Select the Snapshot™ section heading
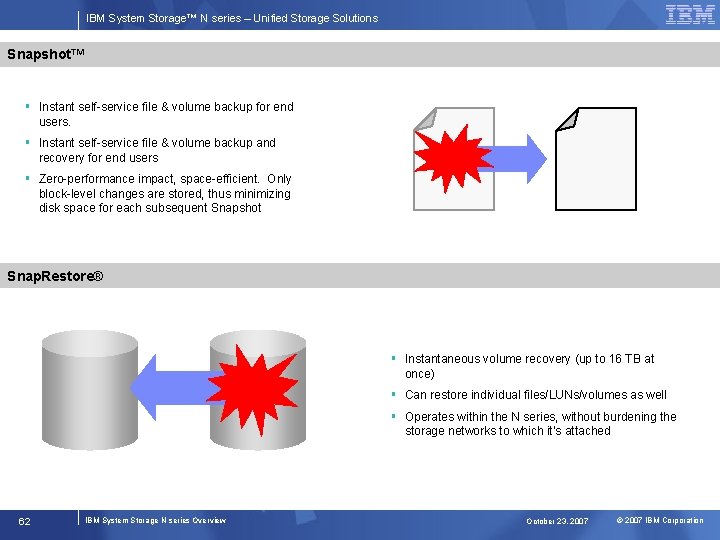The width and height of the screenshot is (720, 540). [45, 54]
